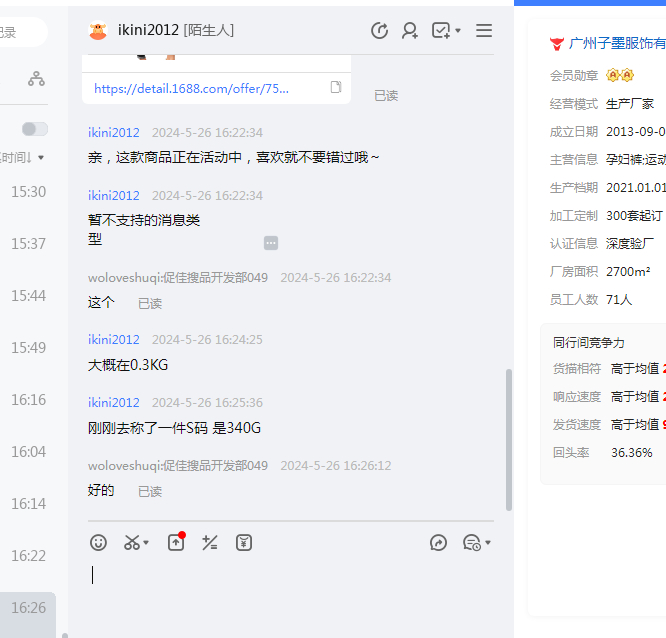Click ikini2012 avatar in chat header
Image resolution: width=666 pixels, height=638 pixels.
(98, 31)
